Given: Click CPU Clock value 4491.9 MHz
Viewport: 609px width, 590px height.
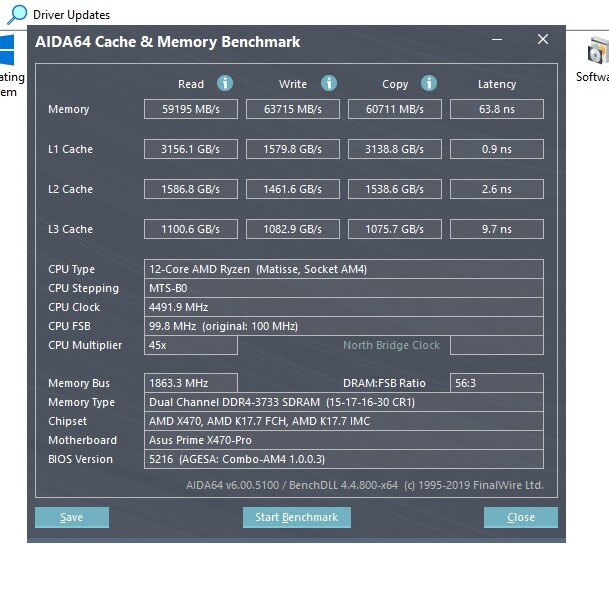Looking at the screenshot, I should [x=344, y=307].
